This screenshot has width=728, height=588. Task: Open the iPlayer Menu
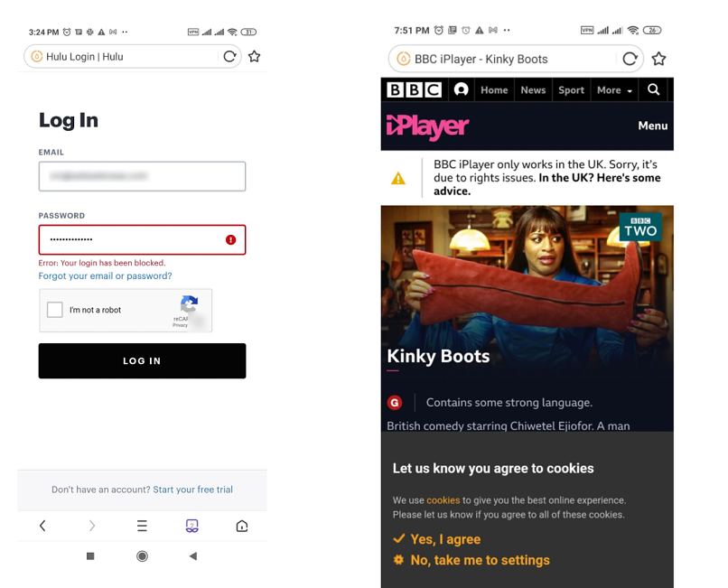point(653,126)
